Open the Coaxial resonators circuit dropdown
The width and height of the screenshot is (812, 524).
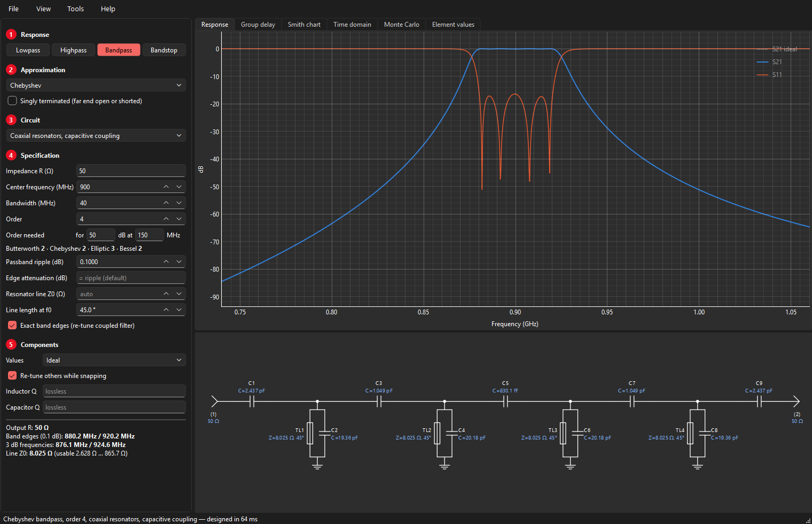click(x=96, y=135)
